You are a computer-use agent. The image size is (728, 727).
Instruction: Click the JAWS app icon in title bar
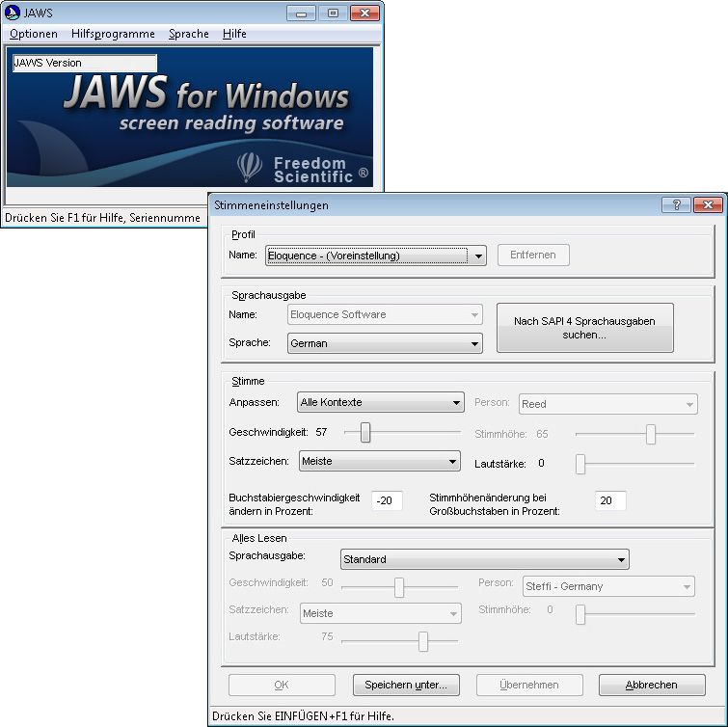click(x=13, y=13)
